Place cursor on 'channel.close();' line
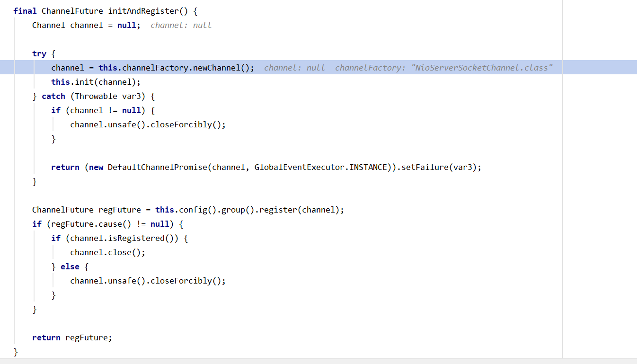The width and height of the screenshot is (637, 364). 107,252
